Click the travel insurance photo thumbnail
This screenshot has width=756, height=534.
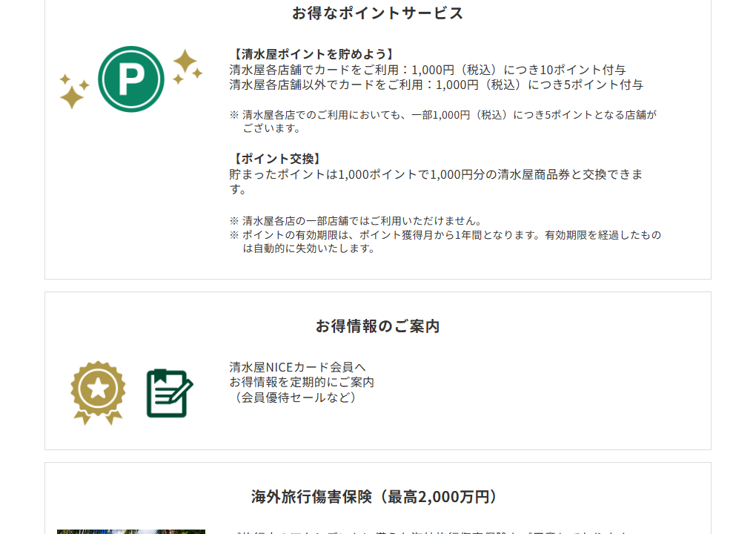click(131, 532)
